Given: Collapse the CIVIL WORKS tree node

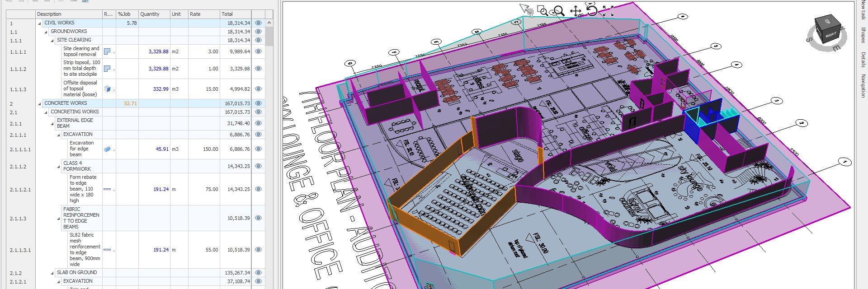Looking at the screenshot, I should point(39,23).
